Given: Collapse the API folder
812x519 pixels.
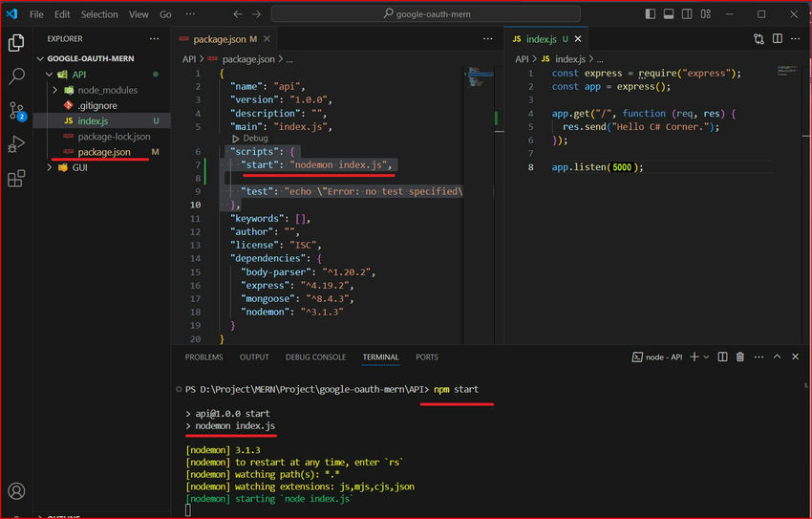Looking at the screenshot, I should click(x=79, y=74).
